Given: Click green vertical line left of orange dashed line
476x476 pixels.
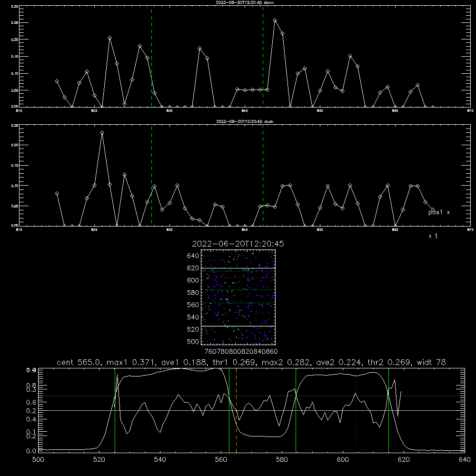Looking at the screenshot, I should point(229,410).
